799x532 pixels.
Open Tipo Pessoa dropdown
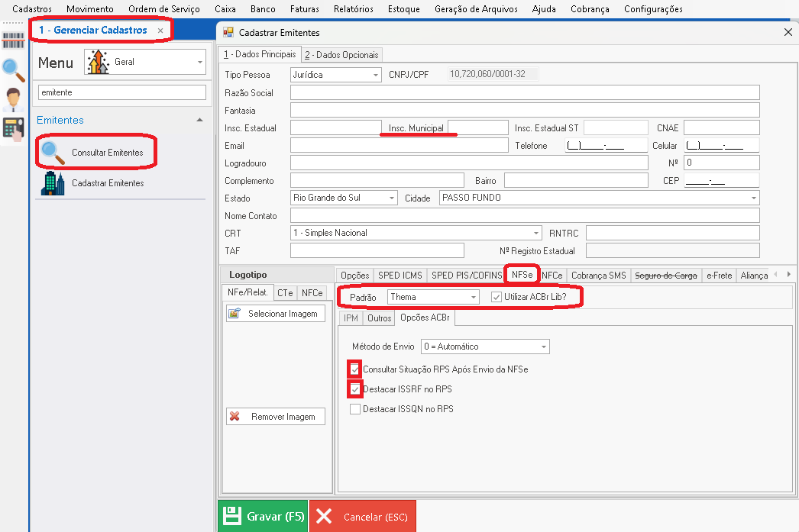(376, 75)
